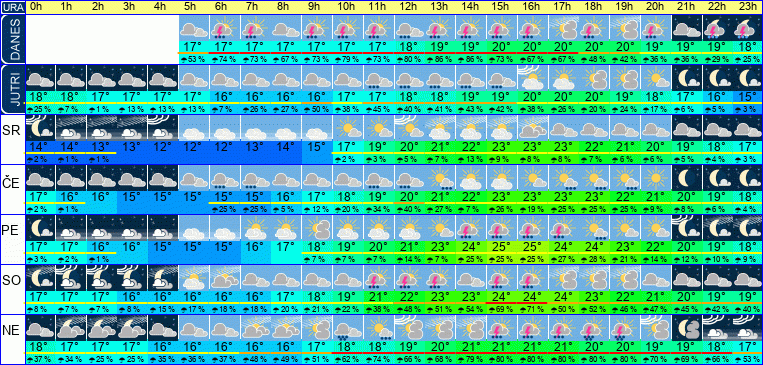
Task: Click the SO 12h thunderstorm icon
Action: click(409, 277)
